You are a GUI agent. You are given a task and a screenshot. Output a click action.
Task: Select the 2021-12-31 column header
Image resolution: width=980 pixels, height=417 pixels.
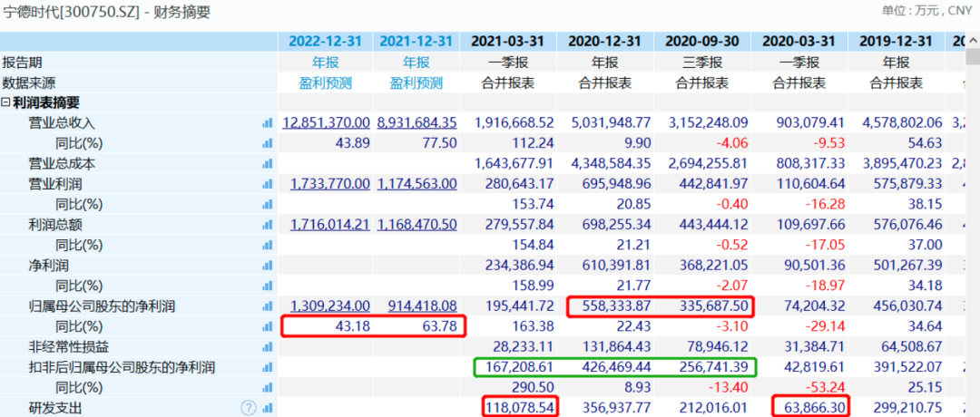(416, 42)
